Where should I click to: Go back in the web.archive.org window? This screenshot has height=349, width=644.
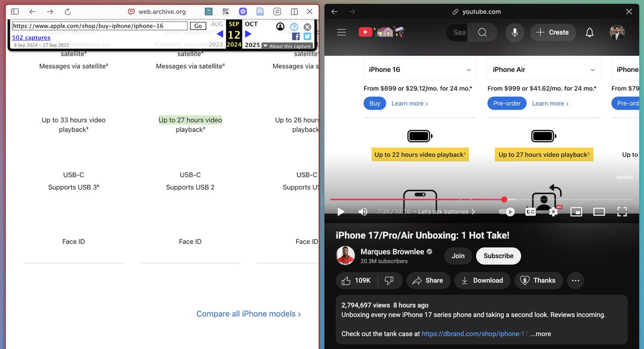coord(32,11)
